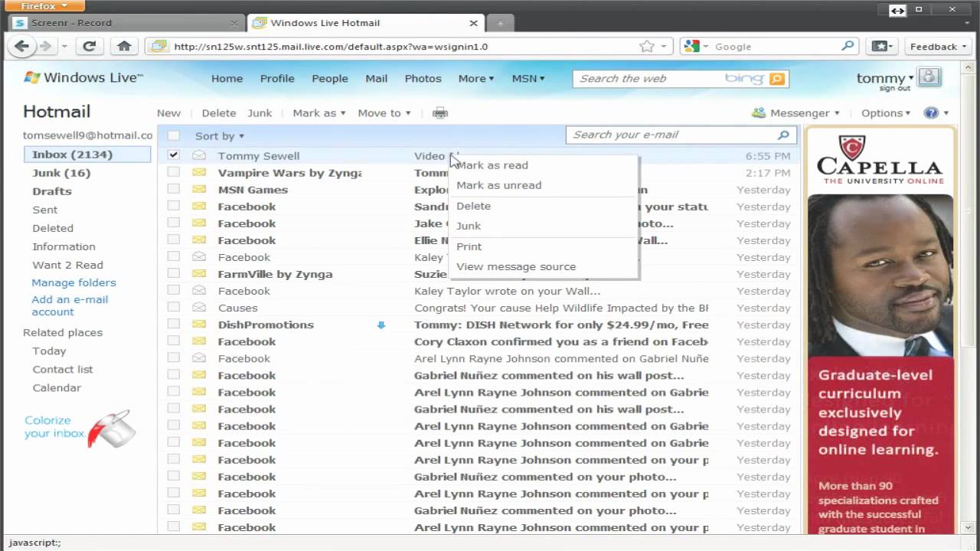Click envelope icon of DishPromotions message
980x551 pixels.
coord(199,324)
